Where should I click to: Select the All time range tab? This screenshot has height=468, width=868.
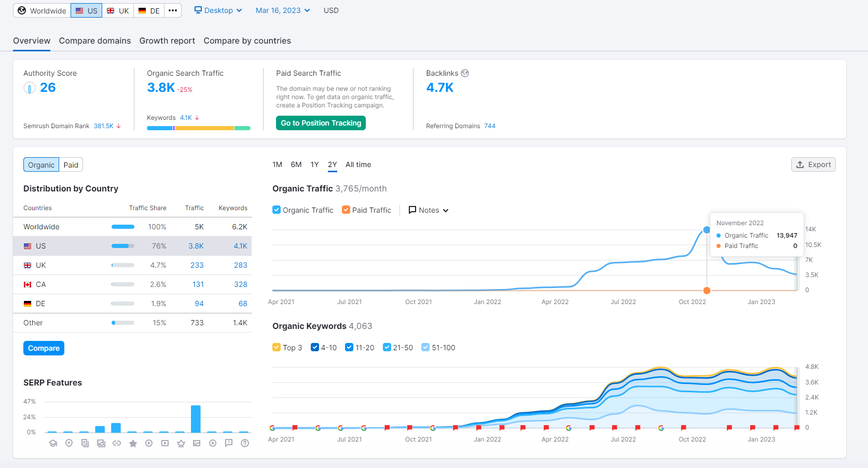pos(358,164)
